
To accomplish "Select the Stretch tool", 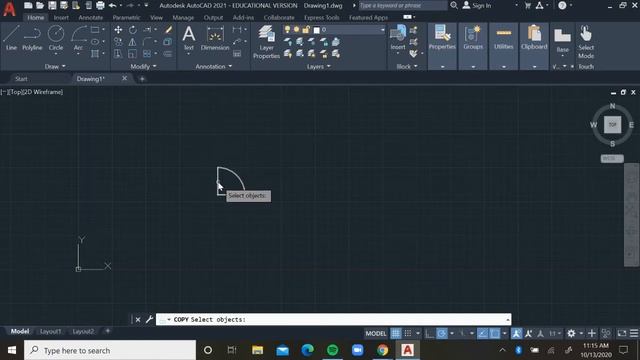I will [118, 54].
